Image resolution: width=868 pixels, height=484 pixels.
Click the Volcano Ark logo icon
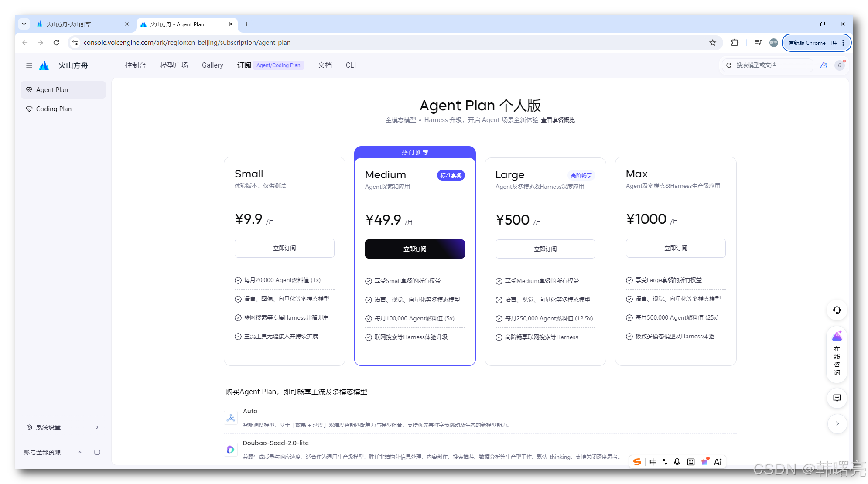click(x=44, y=65)
